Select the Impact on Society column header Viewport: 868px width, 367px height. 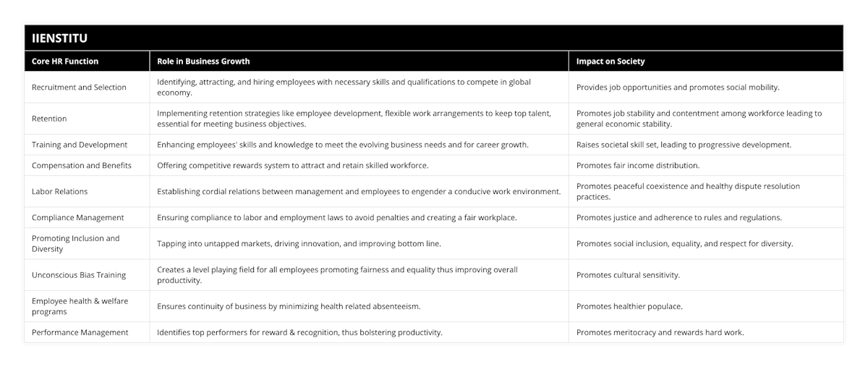pos(610,62)
